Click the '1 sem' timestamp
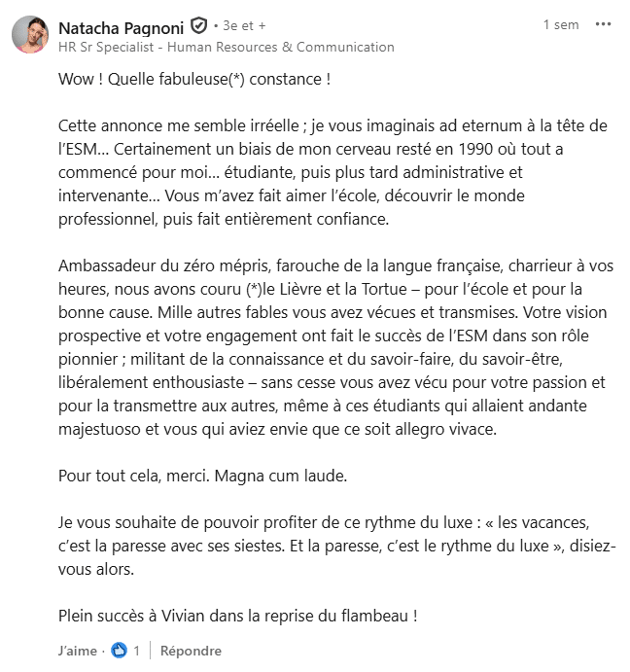The image size is (630, 672). click(x=561, y=25)
